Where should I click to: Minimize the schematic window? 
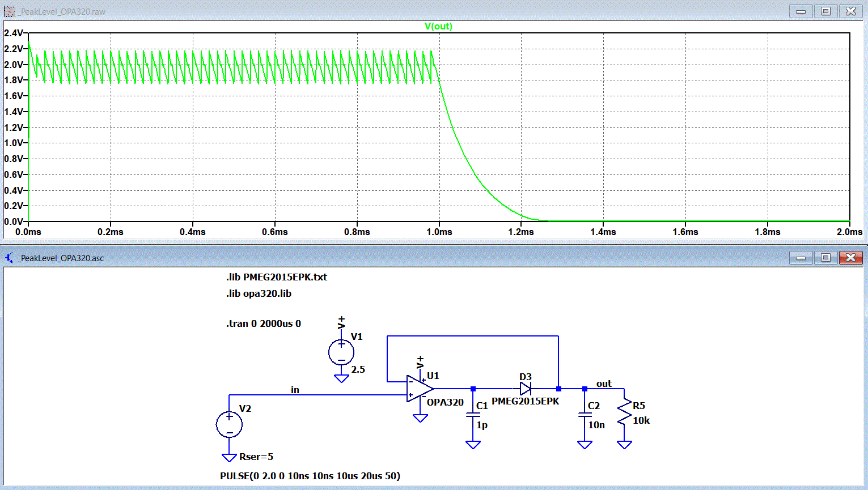pos(801,258)
